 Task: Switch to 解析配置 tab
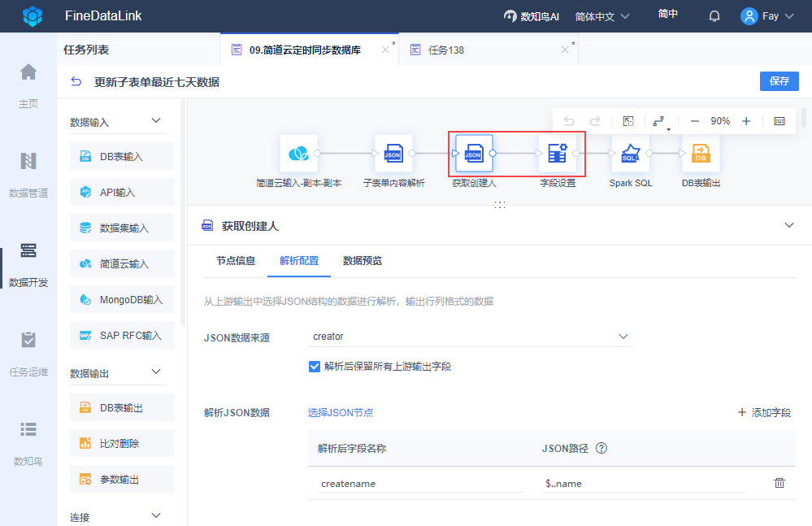(299, 261)
